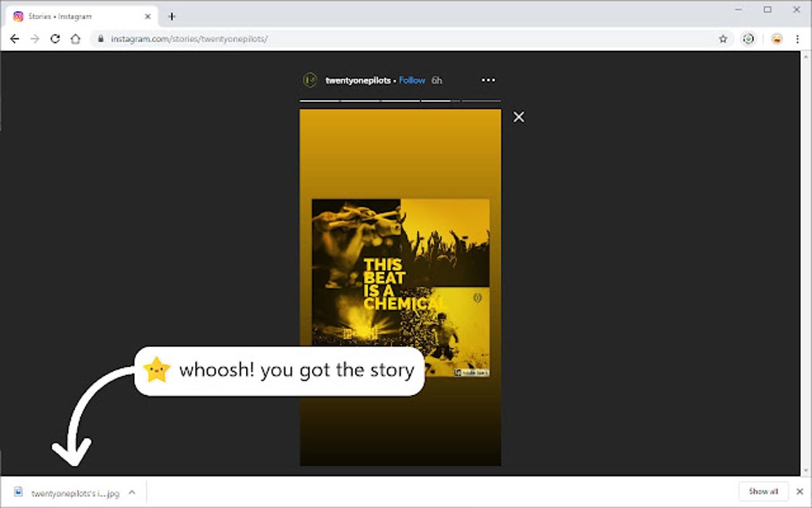The width and height of the screenshot is (812, 508).
Task: Open a new browser tab
Action: coord(172,14)
